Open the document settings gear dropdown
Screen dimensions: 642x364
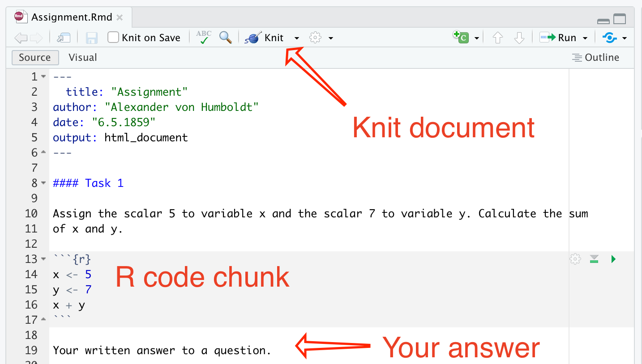click(321, 38)
